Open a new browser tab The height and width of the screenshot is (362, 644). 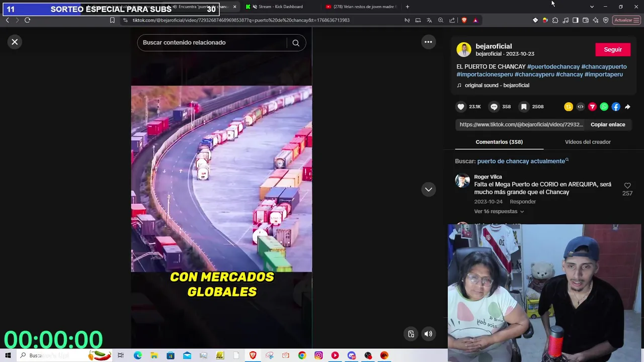coord(408,7)
